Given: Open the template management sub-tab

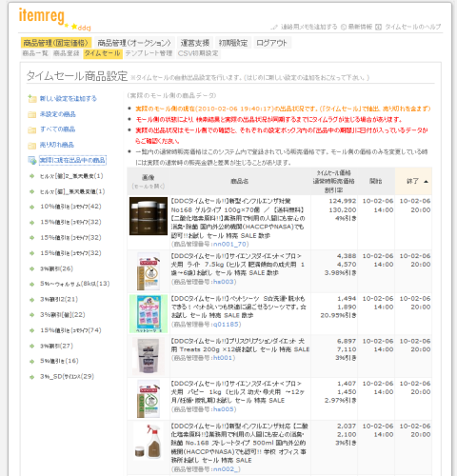Looking at the screenshot, I should [x=149, y=53].
